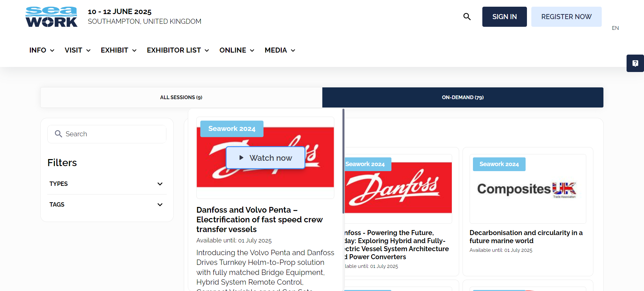Click 'SOUTHAMPTON, UNITED KINGDOM' location text
The image size is (644, 291).
point(145,21)
